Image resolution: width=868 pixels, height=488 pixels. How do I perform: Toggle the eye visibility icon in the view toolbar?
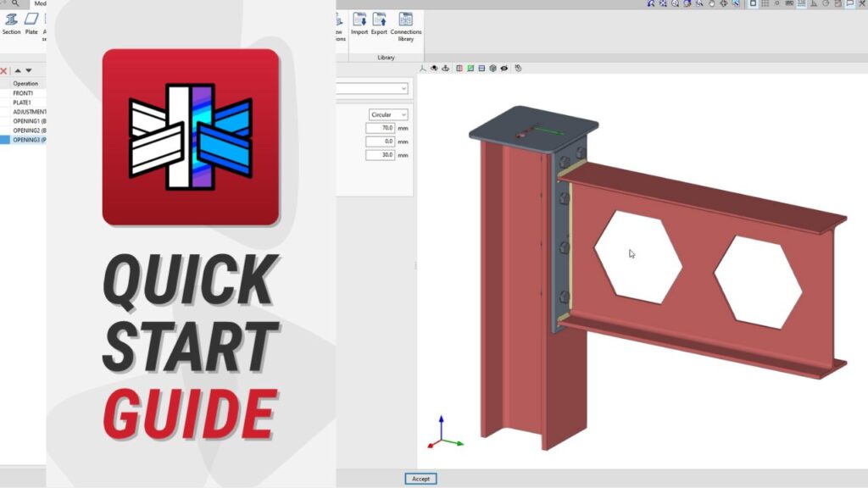504,69
